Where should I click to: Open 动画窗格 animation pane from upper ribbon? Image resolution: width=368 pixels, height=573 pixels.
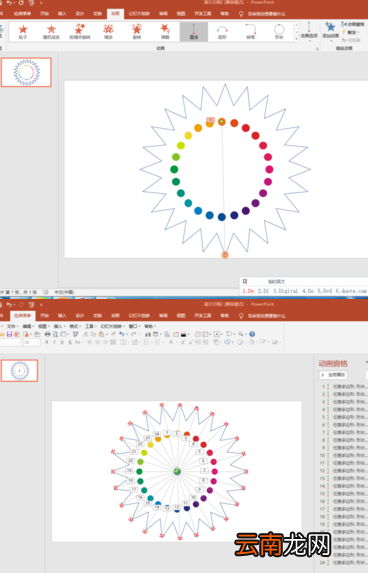click(353, 24)
